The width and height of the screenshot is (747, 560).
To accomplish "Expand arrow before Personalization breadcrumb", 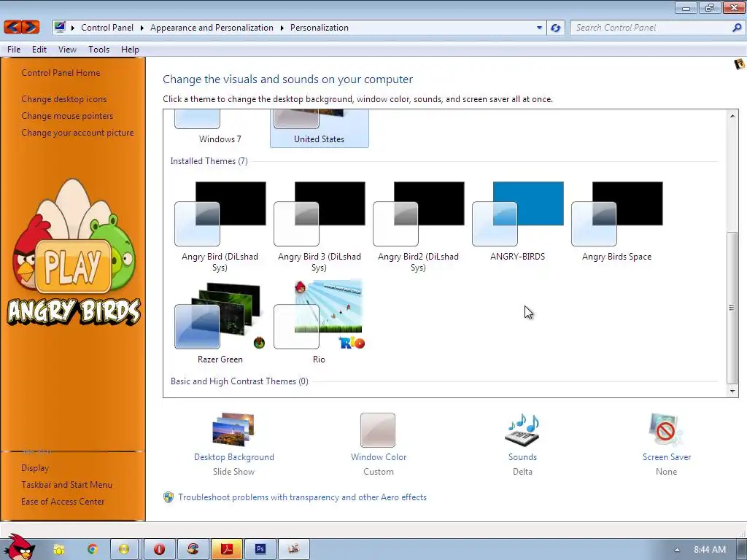I will (x=282, y=28).
